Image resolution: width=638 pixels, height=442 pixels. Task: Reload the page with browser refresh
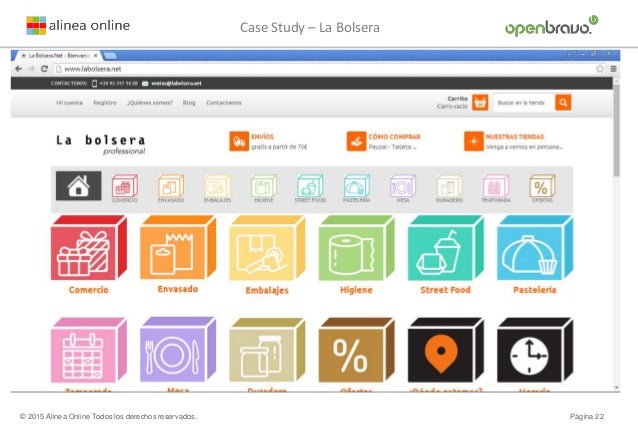click(44, 69)
